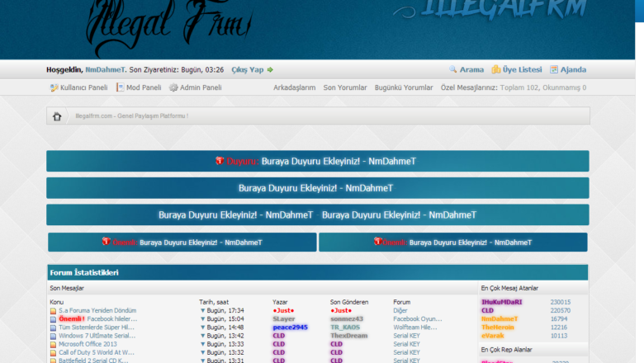Open top poster IHuKuMDaRI profile

(501, 302)
